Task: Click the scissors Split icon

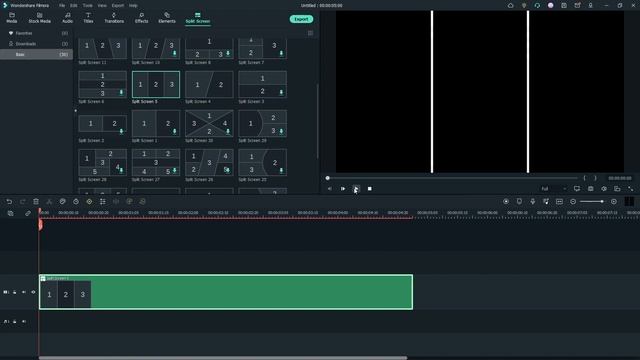Action: 49,202
